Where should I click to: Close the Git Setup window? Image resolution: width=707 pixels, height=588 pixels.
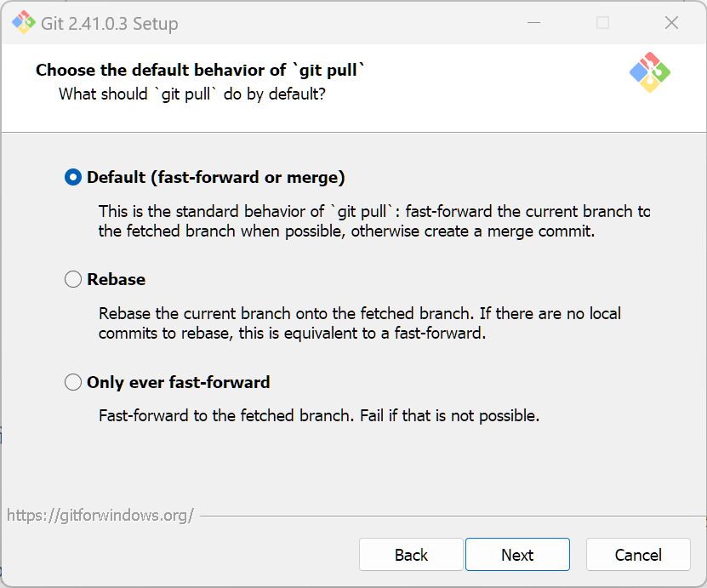(x=671, y=23)
